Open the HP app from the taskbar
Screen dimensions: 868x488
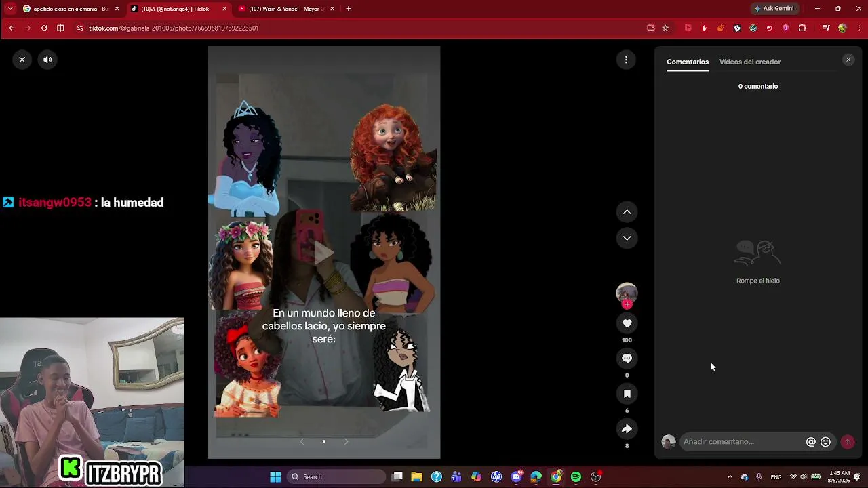point(496,476)
